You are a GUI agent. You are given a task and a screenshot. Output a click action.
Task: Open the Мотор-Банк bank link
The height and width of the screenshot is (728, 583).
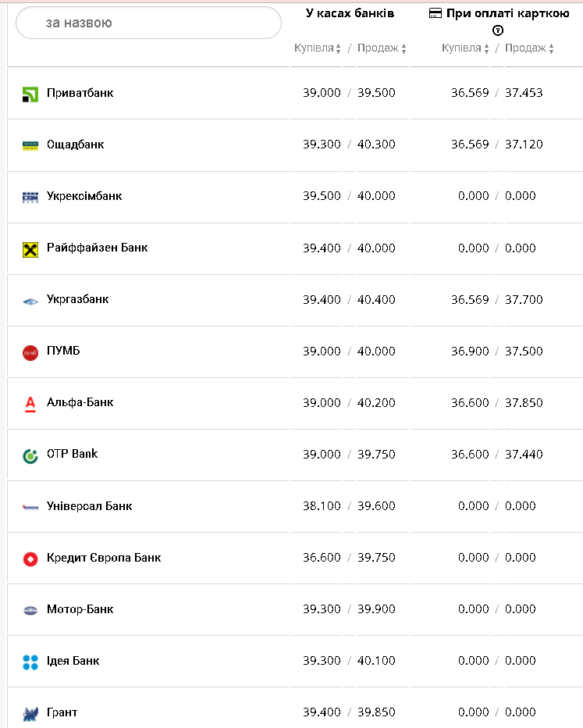pyautogui.click(x=80, y=609)
